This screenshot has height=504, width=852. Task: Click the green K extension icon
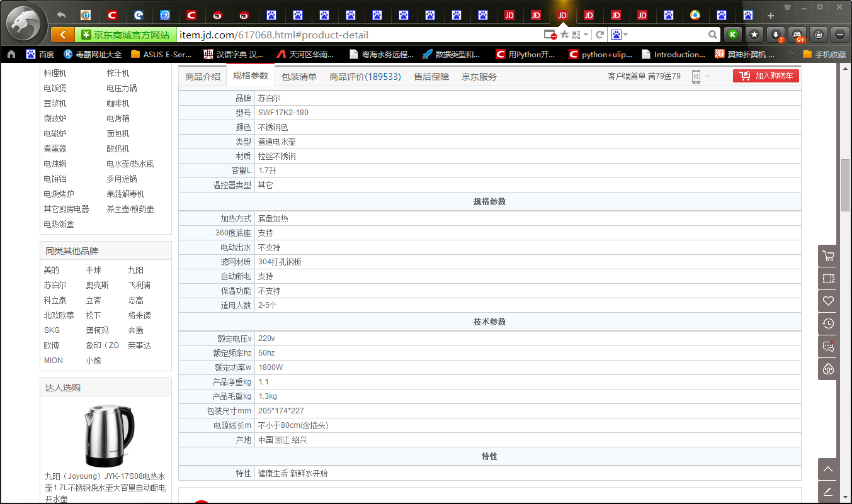(732, 35)
